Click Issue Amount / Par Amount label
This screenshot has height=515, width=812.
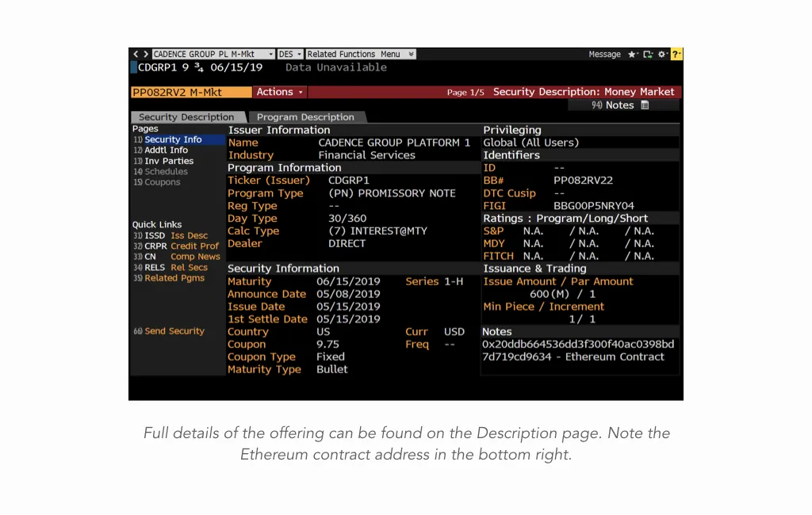tap(557, 281)
